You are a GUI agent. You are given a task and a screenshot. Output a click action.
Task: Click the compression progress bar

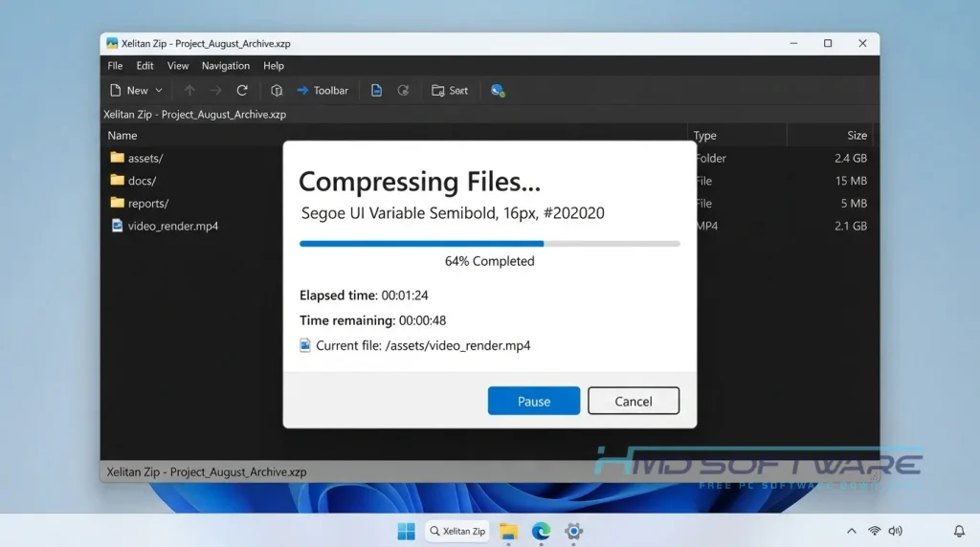point(489,244)
